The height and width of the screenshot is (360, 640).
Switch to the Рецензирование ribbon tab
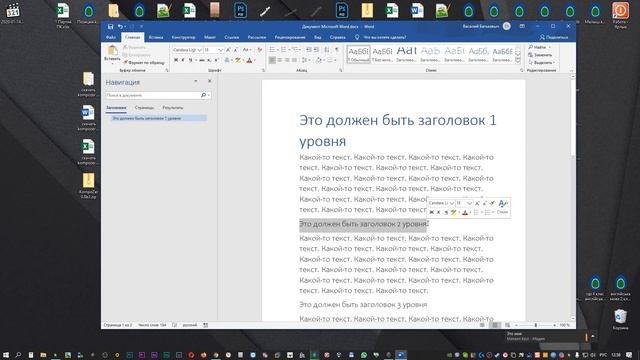(290, 37)
